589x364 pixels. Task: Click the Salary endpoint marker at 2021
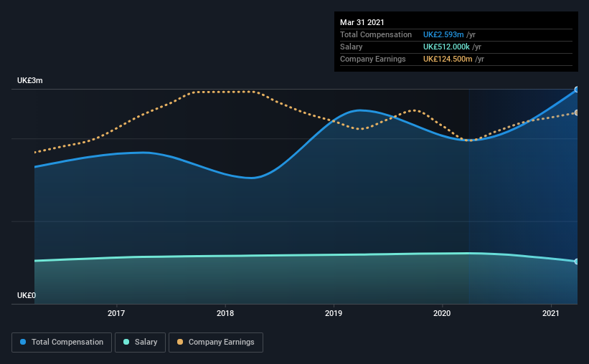point(577,262)
